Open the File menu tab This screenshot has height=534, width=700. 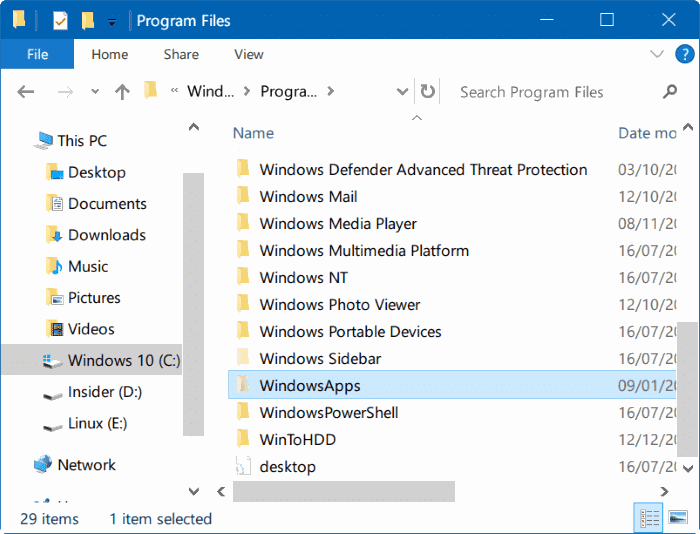38,54
